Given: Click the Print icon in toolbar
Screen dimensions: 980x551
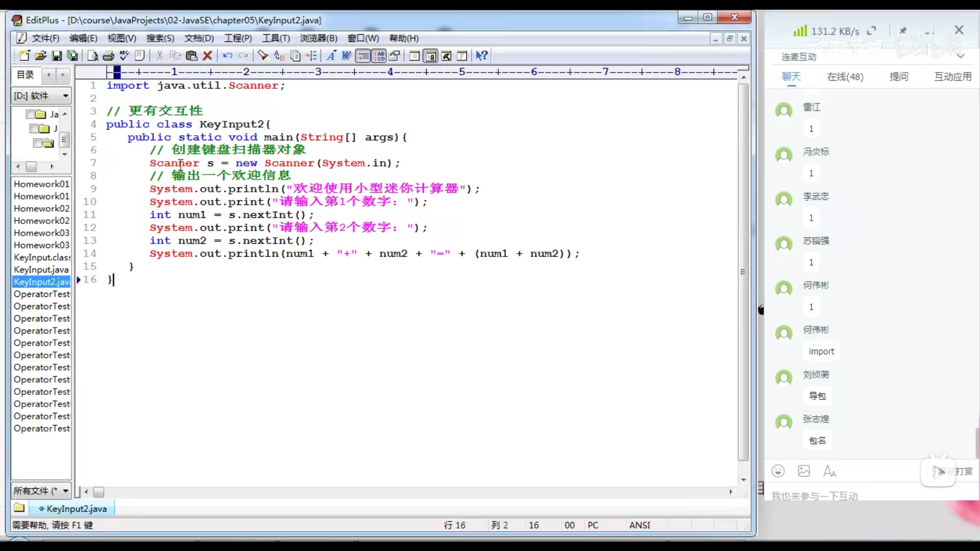Looking at the screenshot, I should (x=108, y=56).
